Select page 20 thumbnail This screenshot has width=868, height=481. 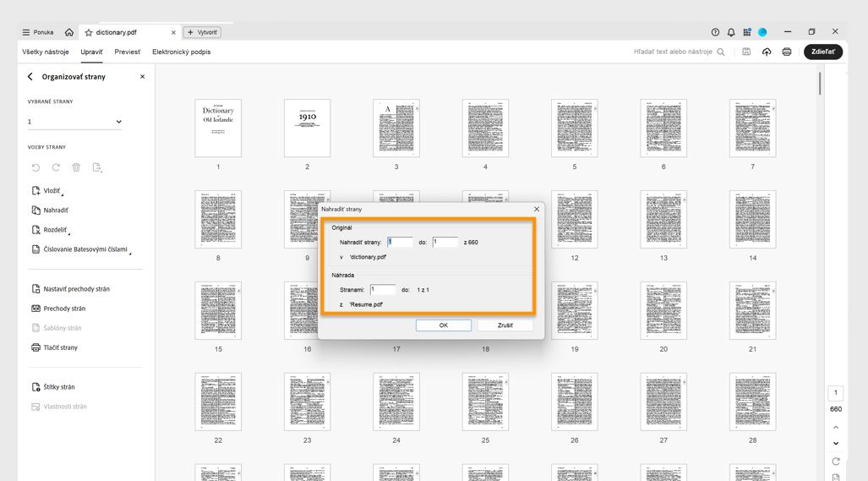663,310
